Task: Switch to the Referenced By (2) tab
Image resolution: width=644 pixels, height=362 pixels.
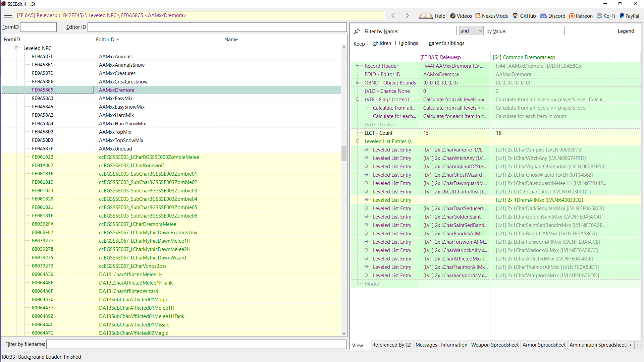Action: coord(392,345)
